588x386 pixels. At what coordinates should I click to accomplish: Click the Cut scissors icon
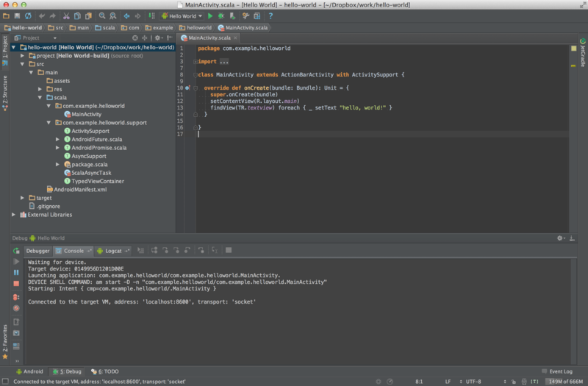tap(66, 16)
